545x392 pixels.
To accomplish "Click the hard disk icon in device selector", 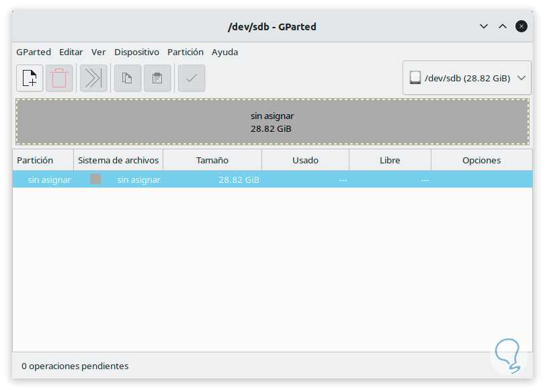I will [x=415, y=77].
